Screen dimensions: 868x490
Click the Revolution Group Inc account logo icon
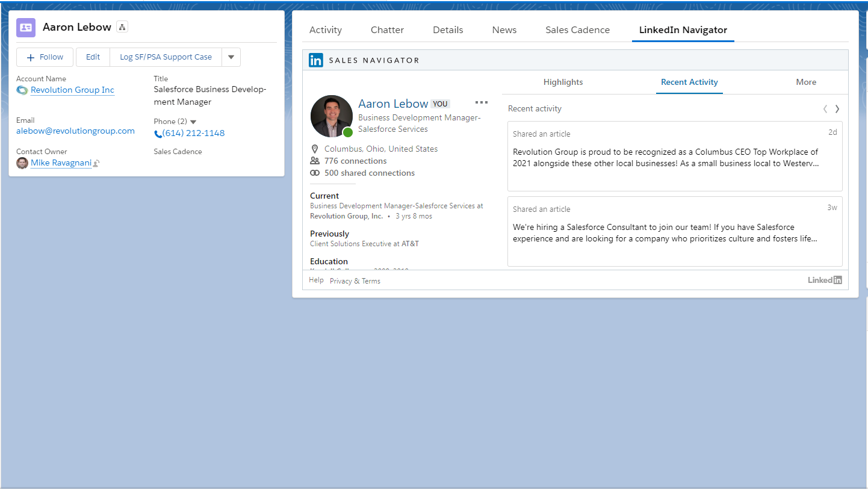(x=22, y=90)
